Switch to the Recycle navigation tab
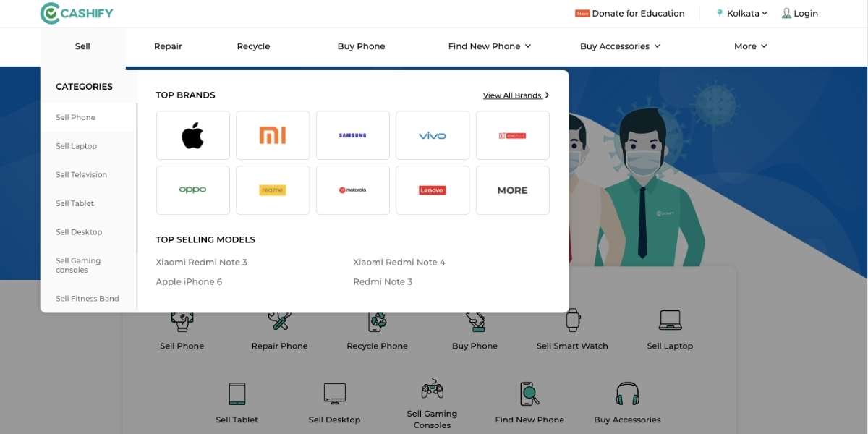This screenshot has height=434, width=868. [x=253, y=46]
